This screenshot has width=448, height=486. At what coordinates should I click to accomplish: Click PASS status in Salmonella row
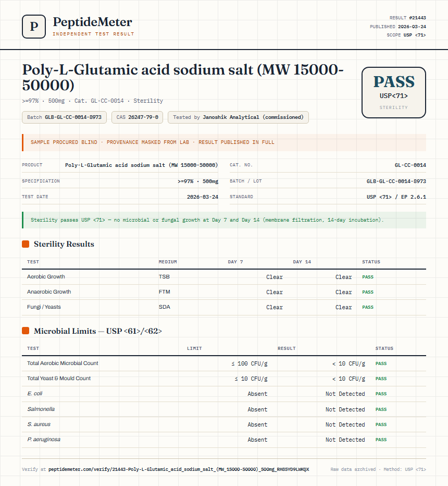381,409
